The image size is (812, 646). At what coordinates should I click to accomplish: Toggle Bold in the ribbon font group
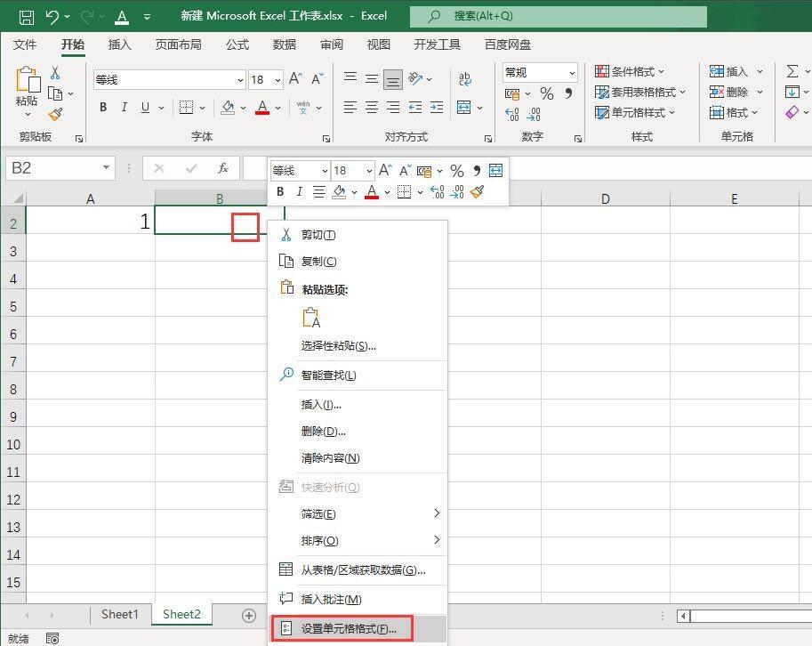click(103, 108)
